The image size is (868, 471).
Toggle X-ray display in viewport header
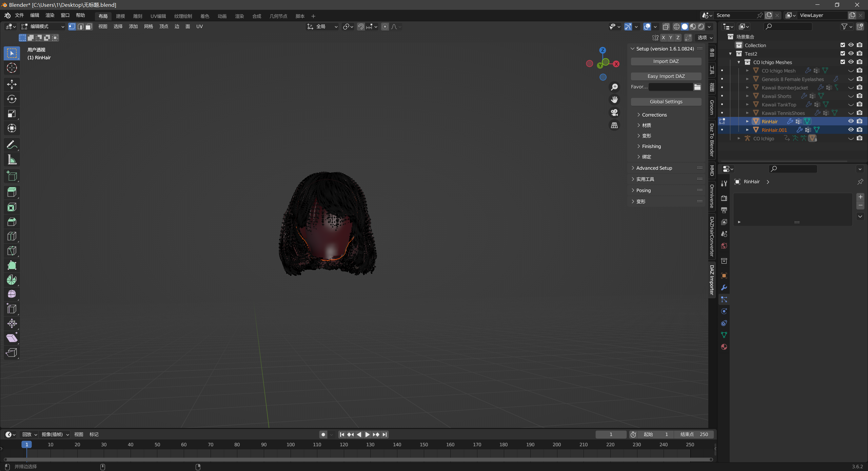click(x=666, y=26)
